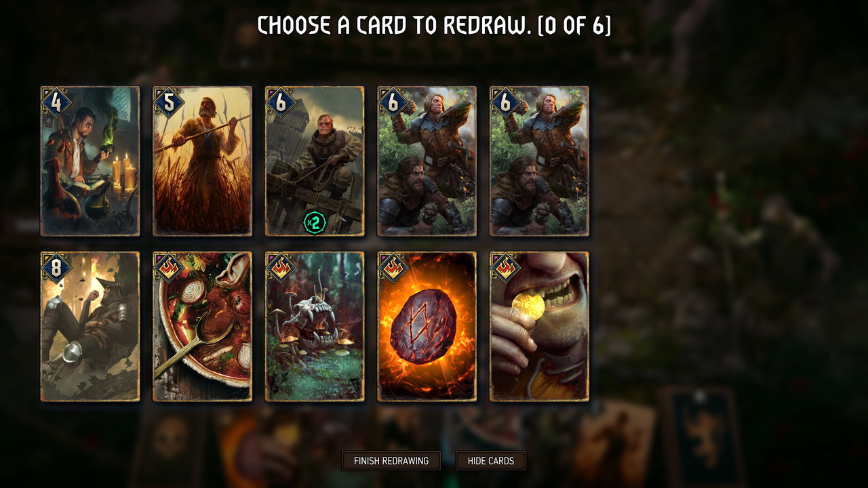Click the Hide Cards button
Screen dimensions: 868x488
click(491, 461)
